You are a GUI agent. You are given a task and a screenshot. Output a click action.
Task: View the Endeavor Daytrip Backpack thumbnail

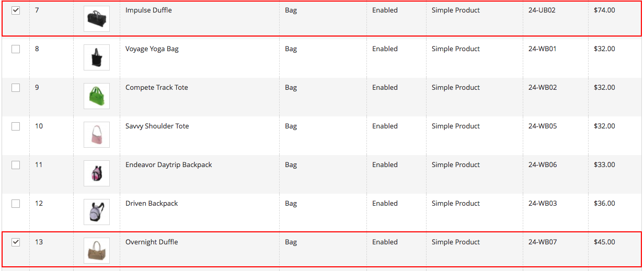(x=97, y=173)
